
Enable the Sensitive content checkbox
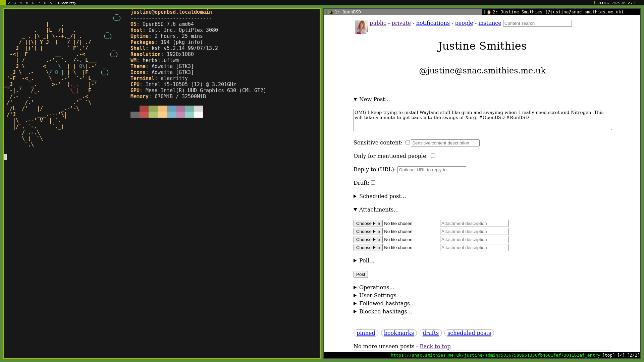[408, 142]
